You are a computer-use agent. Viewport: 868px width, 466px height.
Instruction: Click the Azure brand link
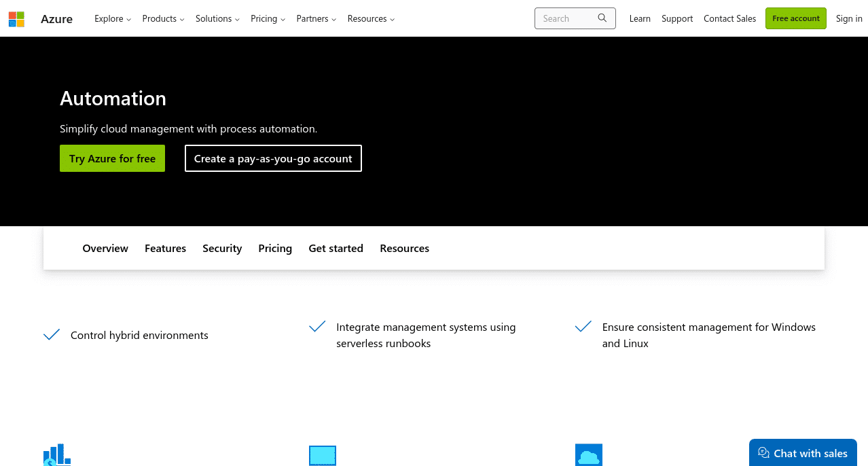pyautogui.click(x=56, y=19)
